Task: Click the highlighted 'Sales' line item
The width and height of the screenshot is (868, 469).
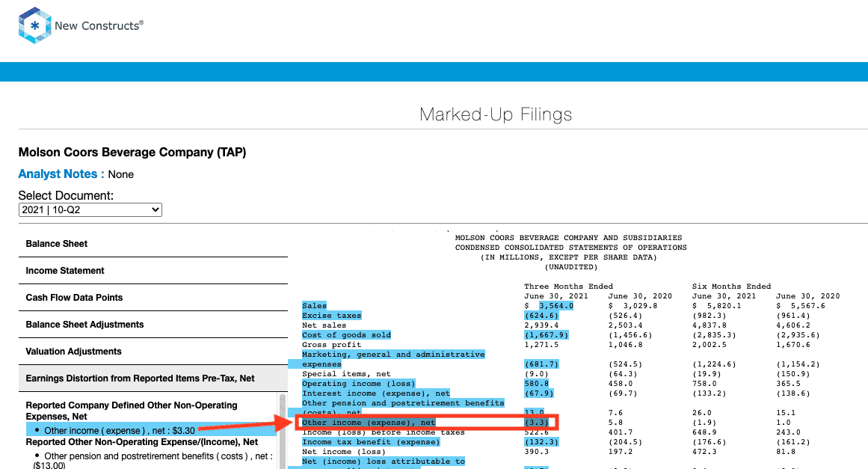Action: click(315, 306)
